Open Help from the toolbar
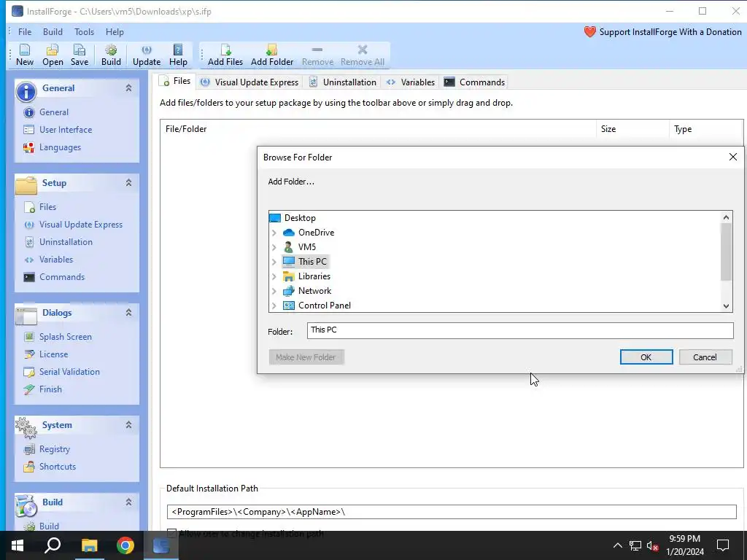Image resolution: width=747 pixels, height=560 pixels. click(x=178, y=55)
